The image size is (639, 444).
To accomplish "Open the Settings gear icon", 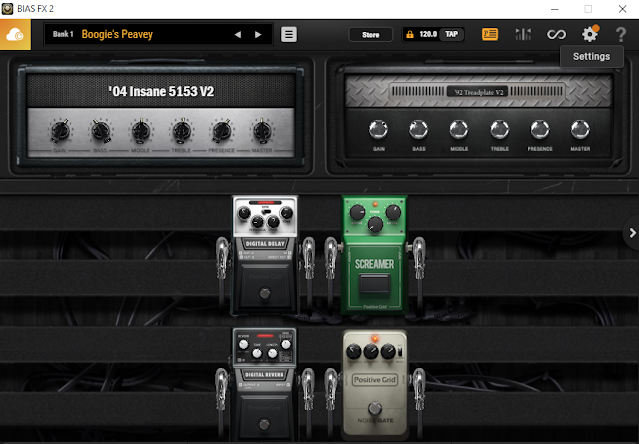I will click(x=590, y=34).
